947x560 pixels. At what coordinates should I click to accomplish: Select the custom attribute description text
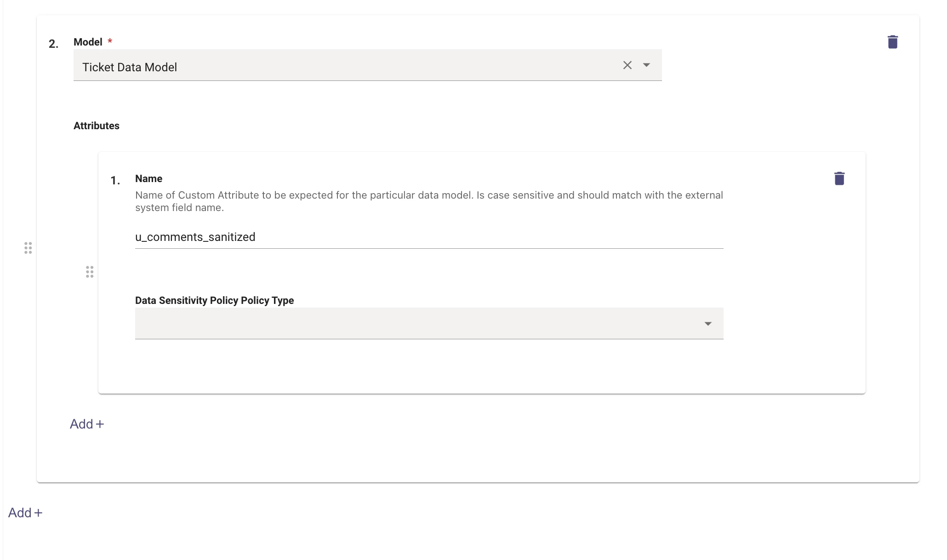(429, 201)
